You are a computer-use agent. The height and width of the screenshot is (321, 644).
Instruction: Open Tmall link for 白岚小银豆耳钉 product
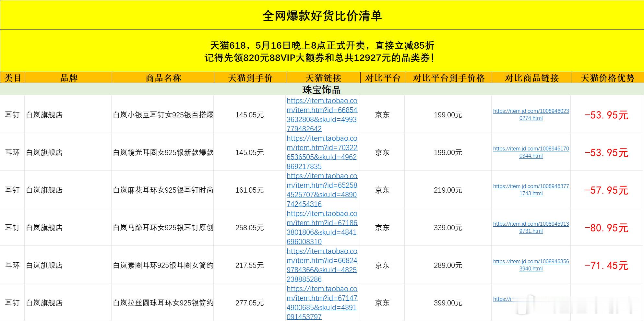coord(322,114)
